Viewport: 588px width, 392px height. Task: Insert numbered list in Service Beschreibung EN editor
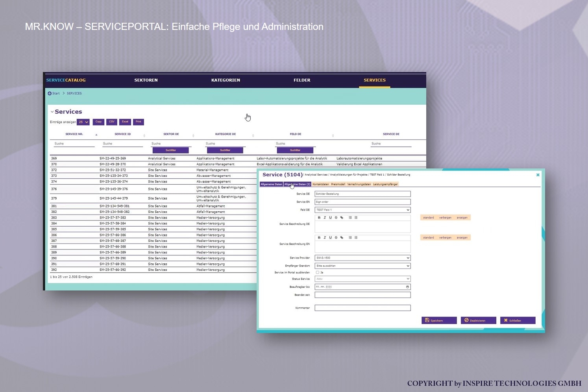pyautogui.click(x=350, y=238)
